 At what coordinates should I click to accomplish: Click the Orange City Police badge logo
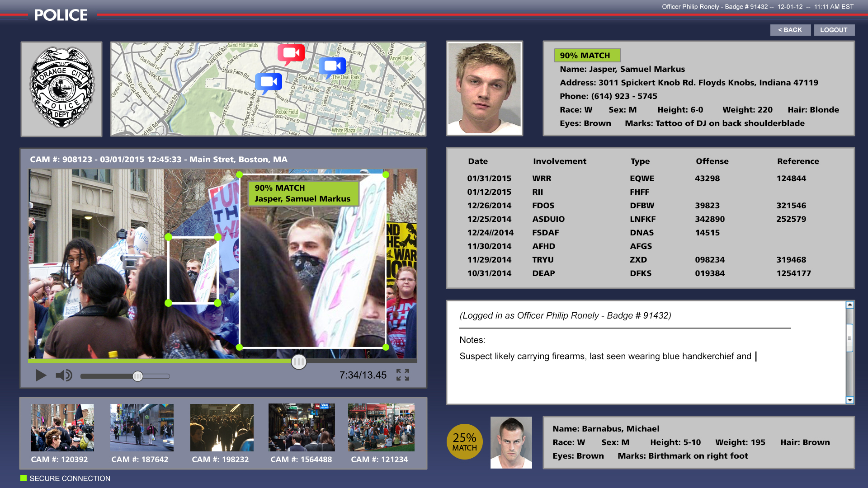pyautogui.click(x=61, y=89)
